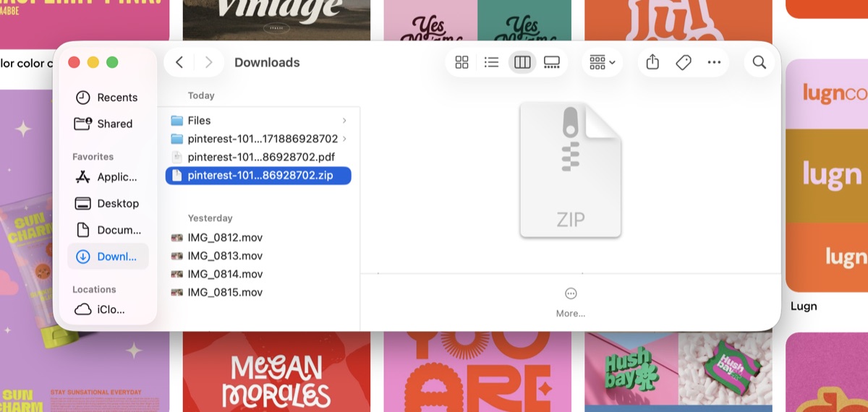
Task: Click the zip file document icon in list
Action: [x=177, y=175]
